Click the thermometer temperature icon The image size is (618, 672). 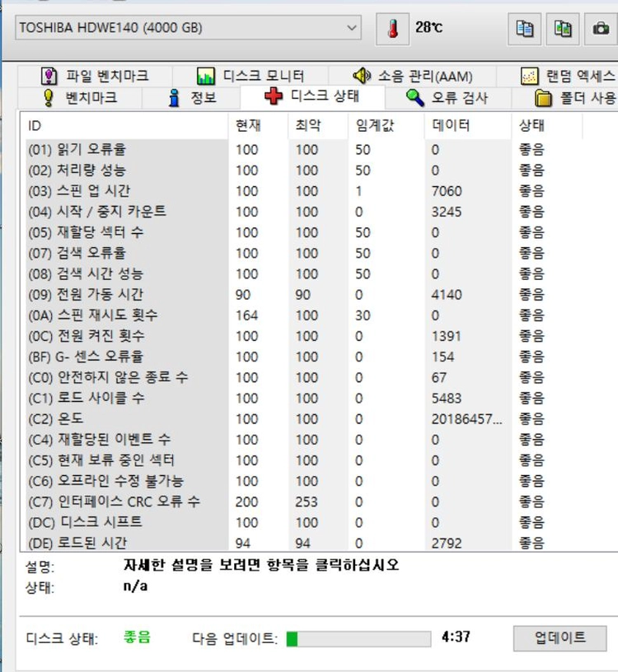click(x=392, y=29)
